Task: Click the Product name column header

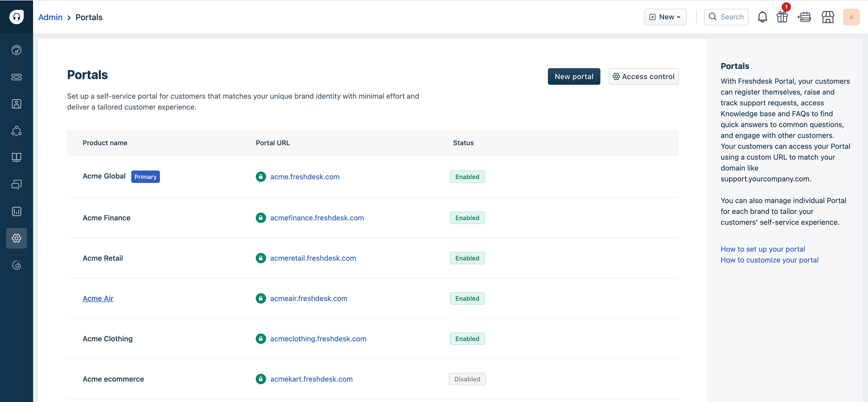Action: pos(105,143)
